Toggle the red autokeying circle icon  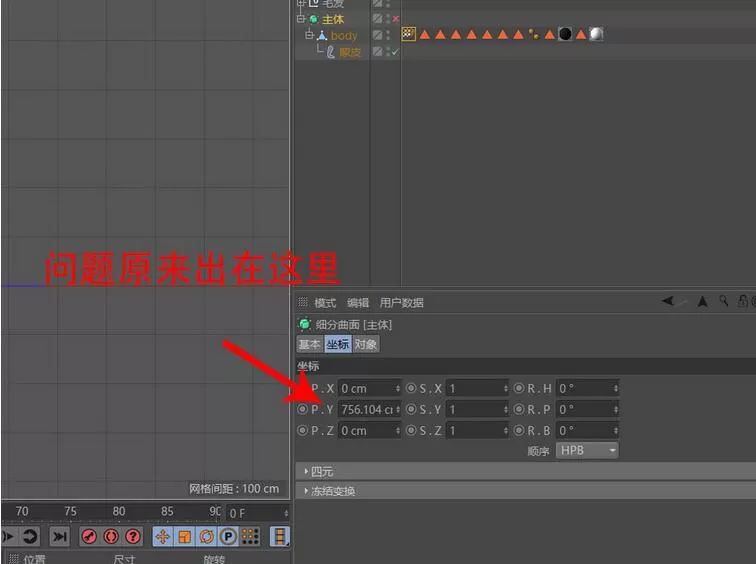pos(111,536)
